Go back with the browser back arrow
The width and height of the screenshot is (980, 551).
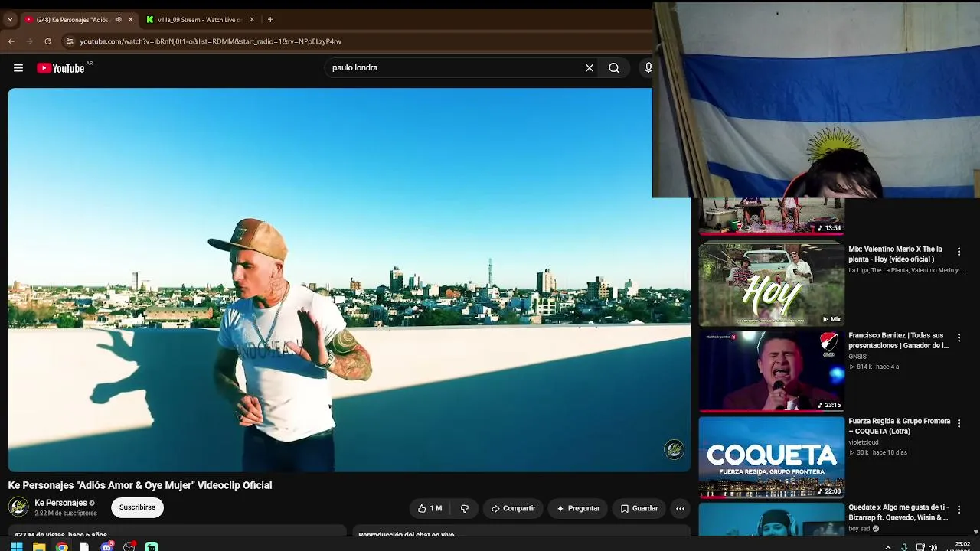coord(11,41)
